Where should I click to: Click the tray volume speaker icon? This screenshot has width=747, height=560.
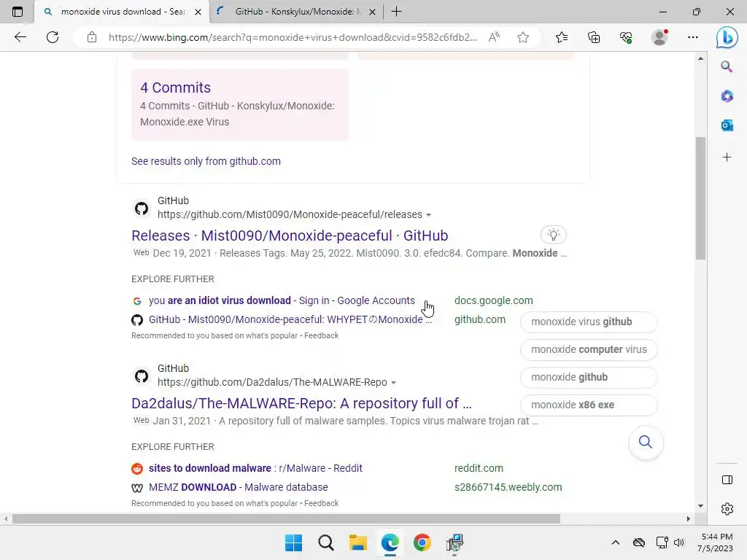(x=679, y=542)
